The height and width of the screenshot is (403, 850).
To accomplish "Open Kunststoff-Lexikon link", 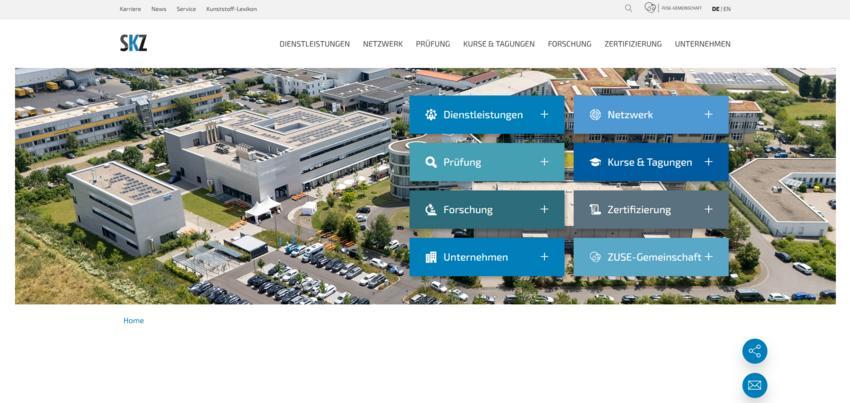I will pos(231,9).
